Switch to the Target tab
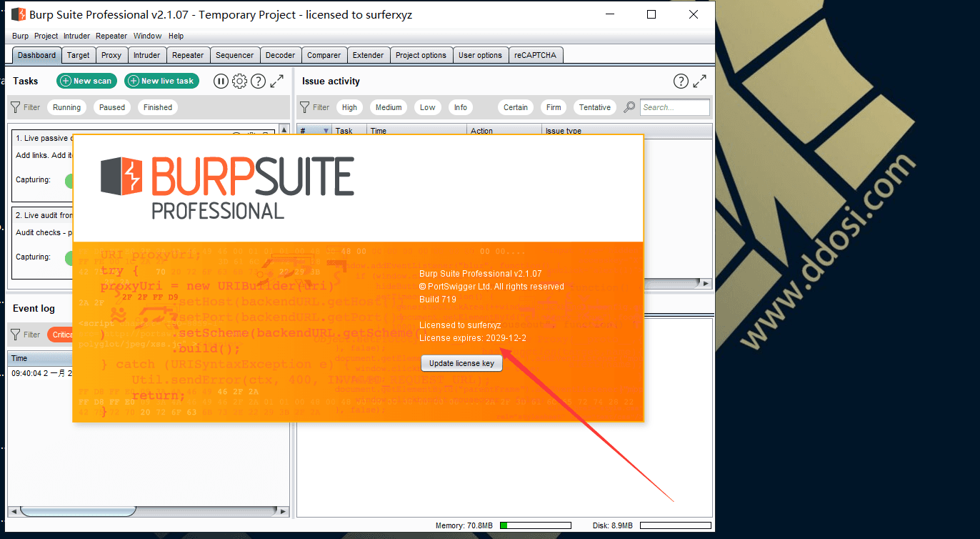The width and height of the screenshot is (980, 539). click(79, 55)
